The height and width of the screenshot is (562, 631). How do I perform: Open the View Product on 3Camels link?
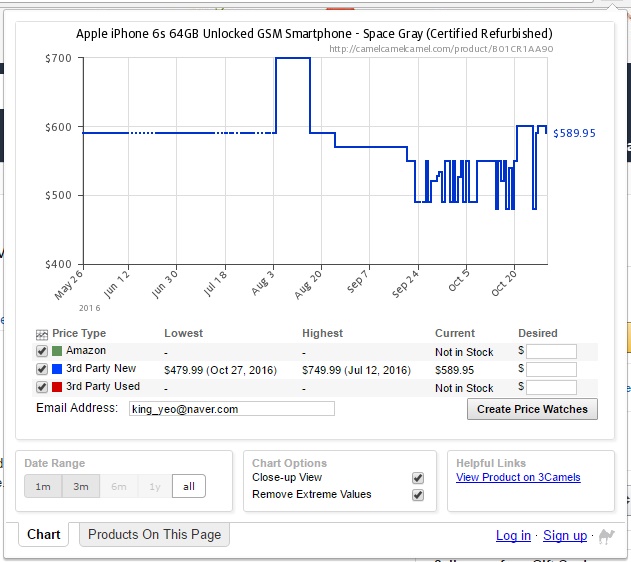tap(518, 478)
